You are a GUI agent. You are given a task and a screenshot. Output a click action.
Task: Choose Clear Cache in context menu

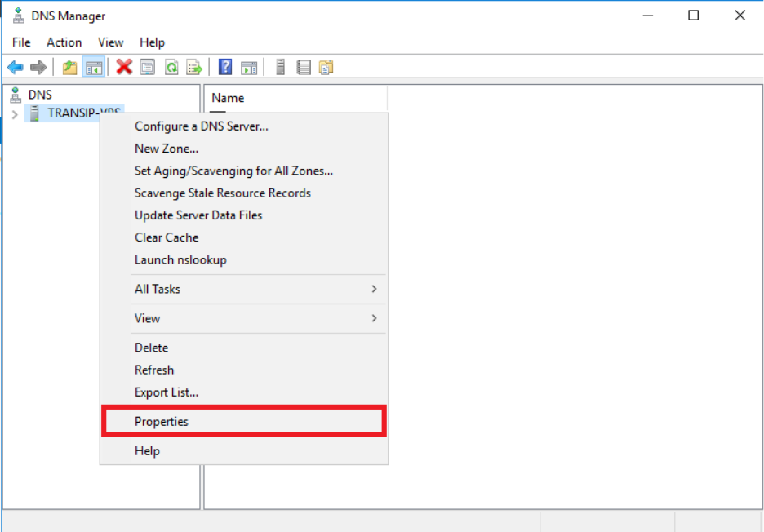pyautogui.click(x=167, y=237)
